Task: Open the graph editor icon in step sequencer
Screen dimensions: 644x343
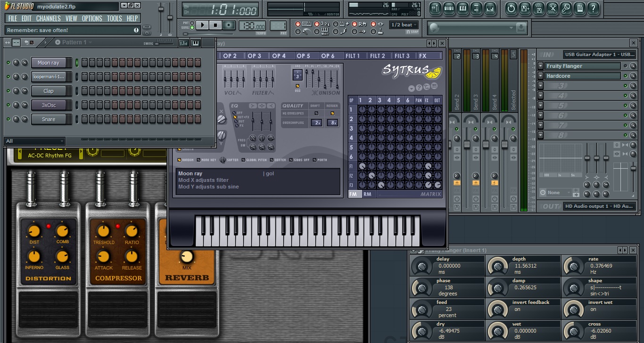Action: (183, 43)
